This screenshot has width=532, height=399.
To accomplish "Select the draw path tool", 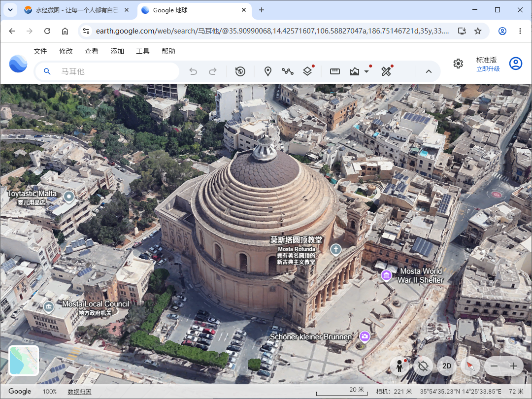I will click(287, 71).
